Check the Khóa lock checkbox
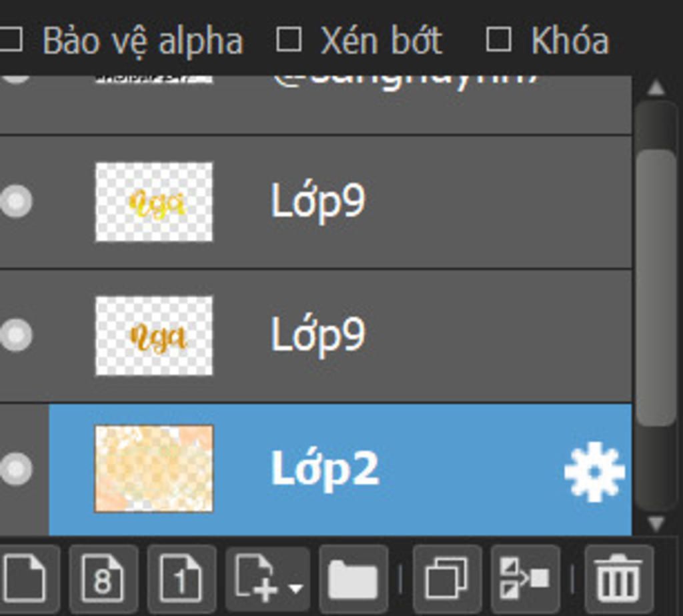This screenshot has height=616, width=683. [x=498, y=40]
